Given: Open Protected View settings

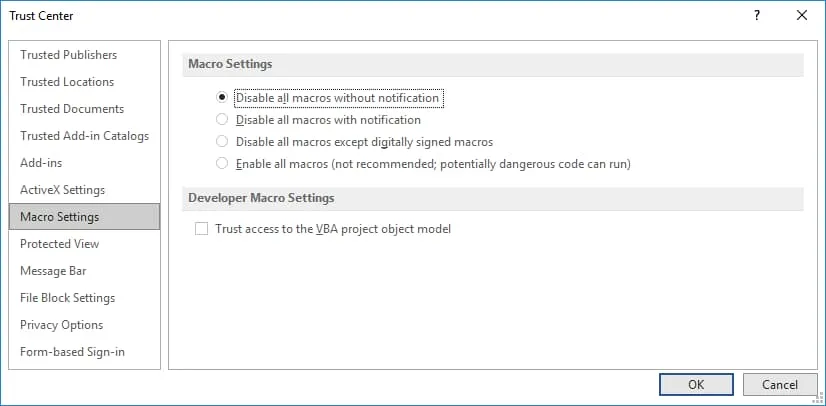Looking at the screenshot, I should pyautogui.click(x=59, y=244).
